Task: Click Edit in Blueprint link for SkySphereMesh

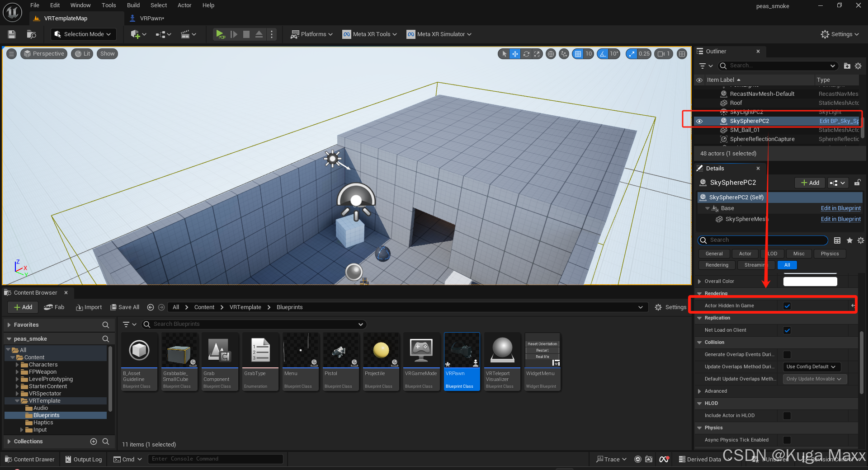Action: (x=840, y=219)
